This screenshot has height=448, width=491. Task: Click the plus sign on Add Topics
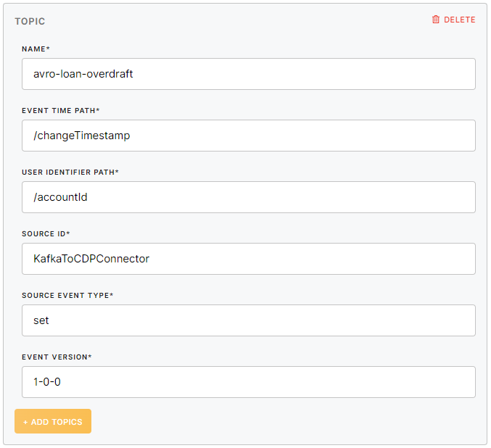(x=25, y=422)
